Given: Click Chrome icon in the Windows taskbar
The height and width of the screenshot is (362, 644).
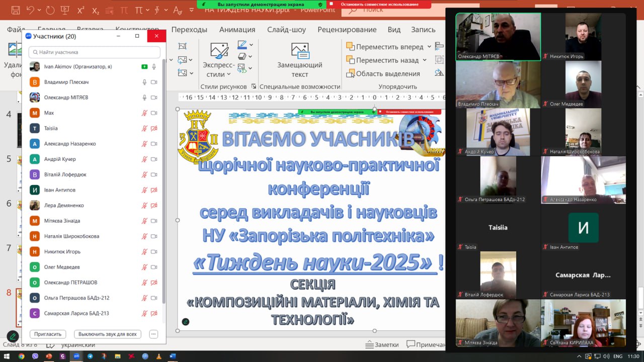Looking at the screenshot, I should (21, 356).
